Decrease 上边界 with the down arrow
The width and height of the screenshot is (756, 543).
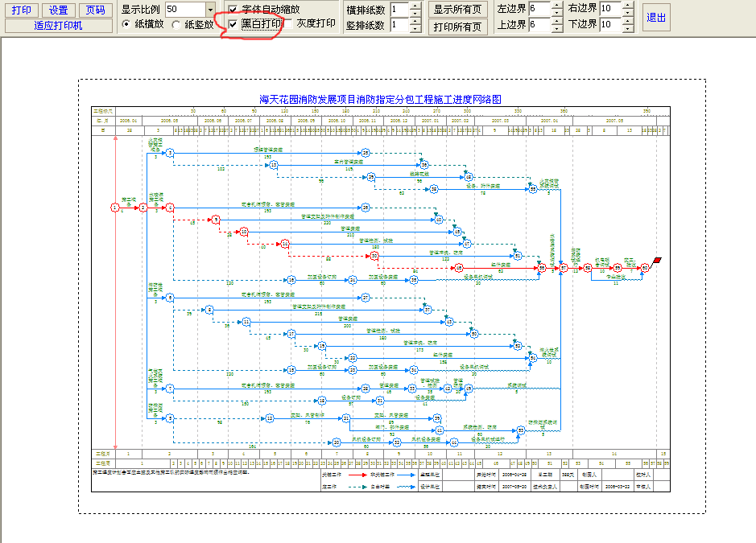[x=557, y=28]
